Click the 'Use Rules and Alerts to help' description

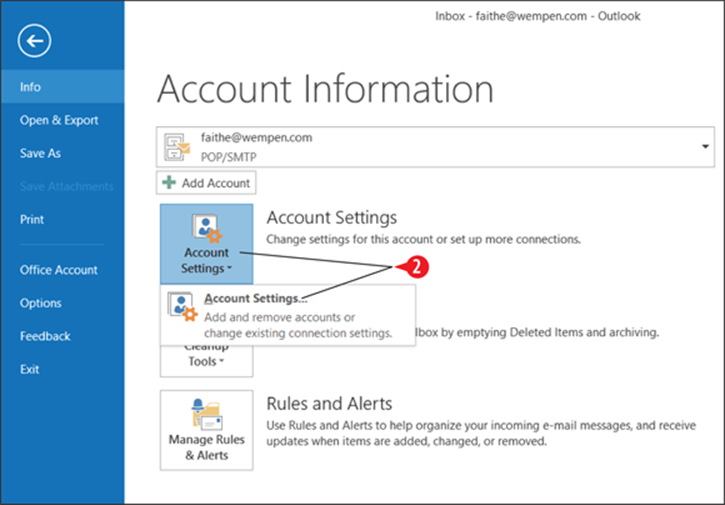pyautogui.click(x=481, y=433)
